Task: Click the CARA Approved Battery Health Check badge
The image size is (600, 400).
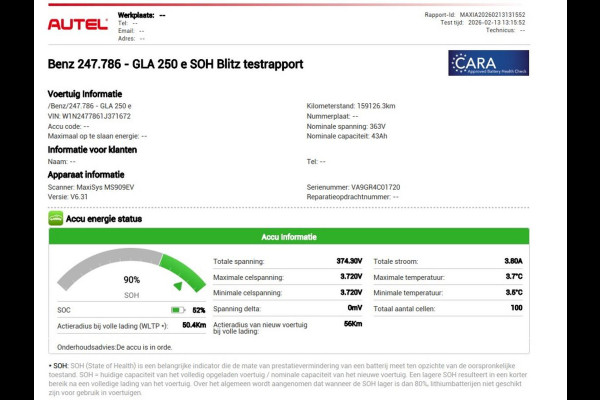Action: click(489, 63)
